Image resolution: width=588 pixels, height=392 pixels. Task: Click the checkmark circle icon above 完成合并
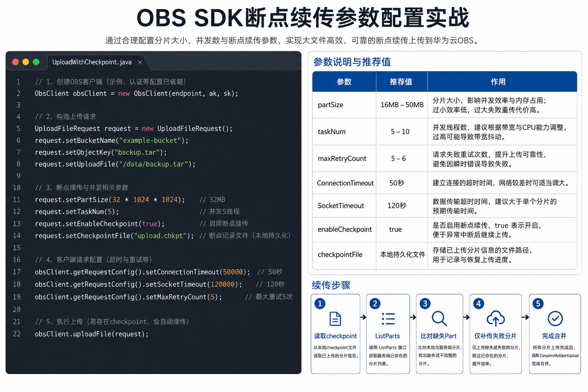click(555, 318)
